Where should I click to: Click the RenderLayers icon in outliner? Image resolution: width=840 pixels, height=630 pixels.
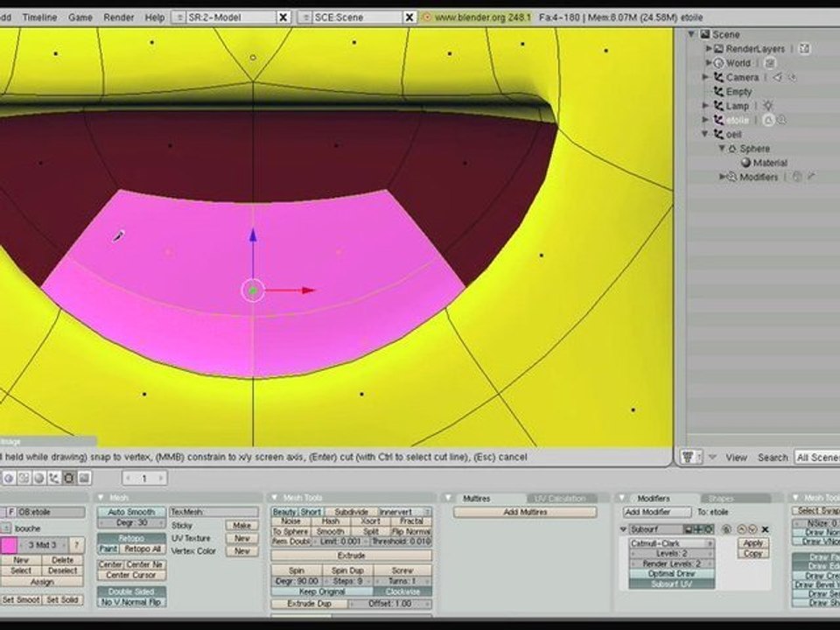point(719,49)
